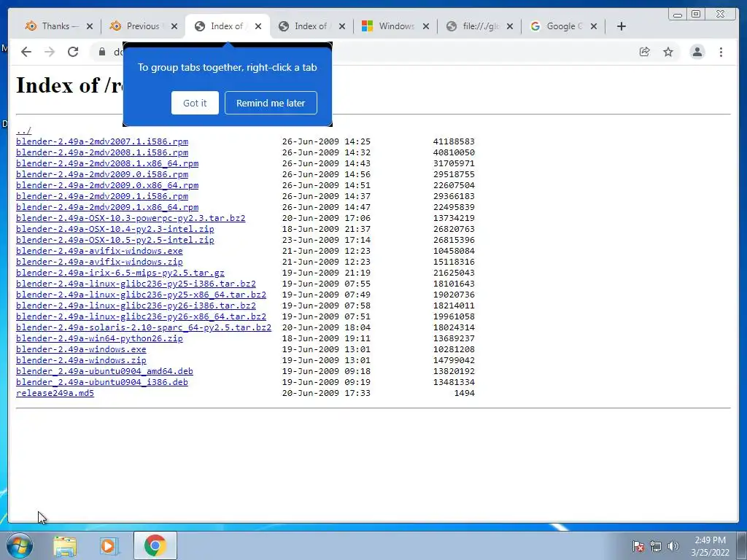Dismiss the tooltip with Got it
The width and height of the screenshot is (747, 560).
(x=195, y=103)
